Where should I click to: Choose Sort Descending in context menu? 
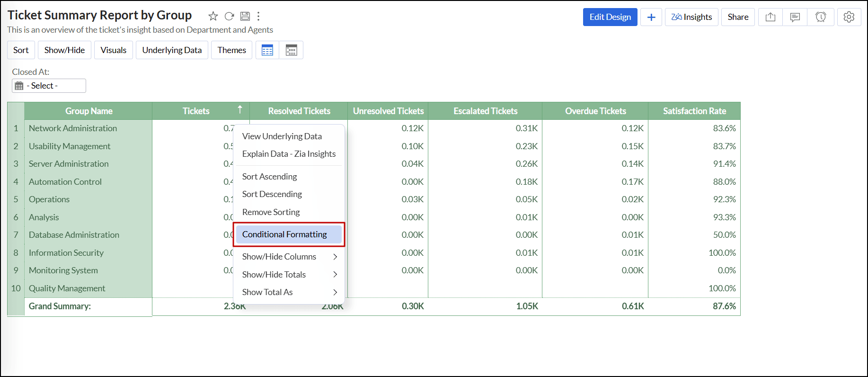pos(272,194)
